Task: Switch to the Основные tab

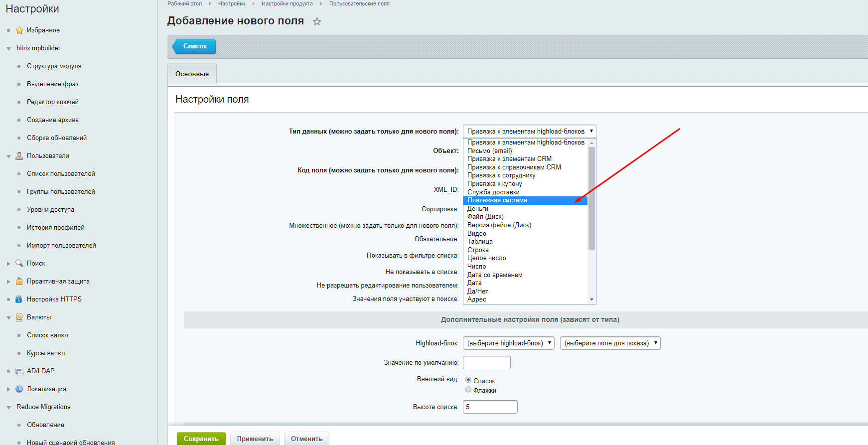Action: [192, 74]
